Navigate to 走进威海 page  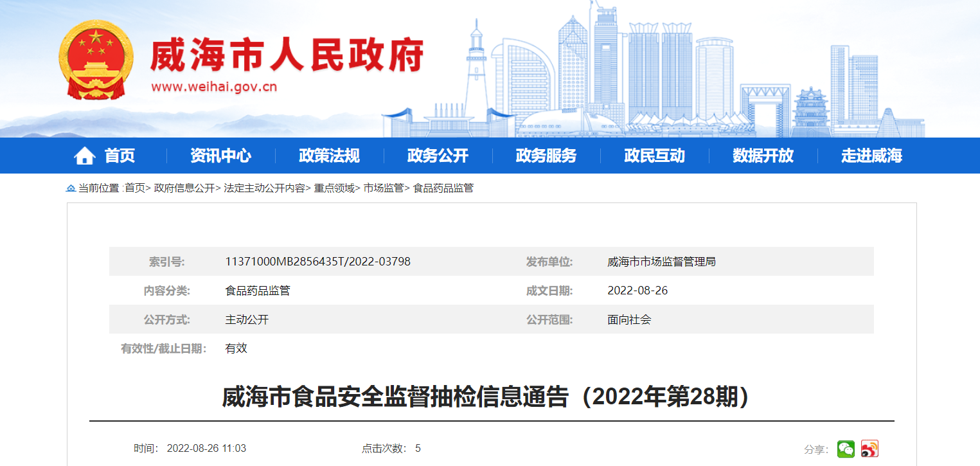[871, 156]
